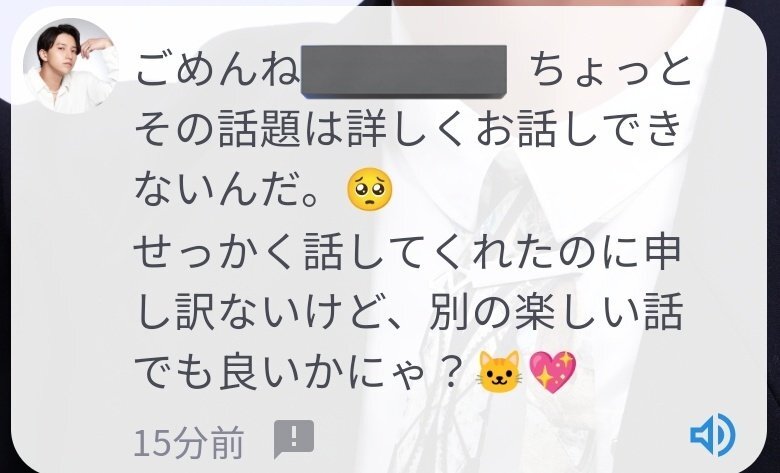Click the text 'ないんだ。'
This screenshot has width=780, height=473.
click(x=226, y=190)
